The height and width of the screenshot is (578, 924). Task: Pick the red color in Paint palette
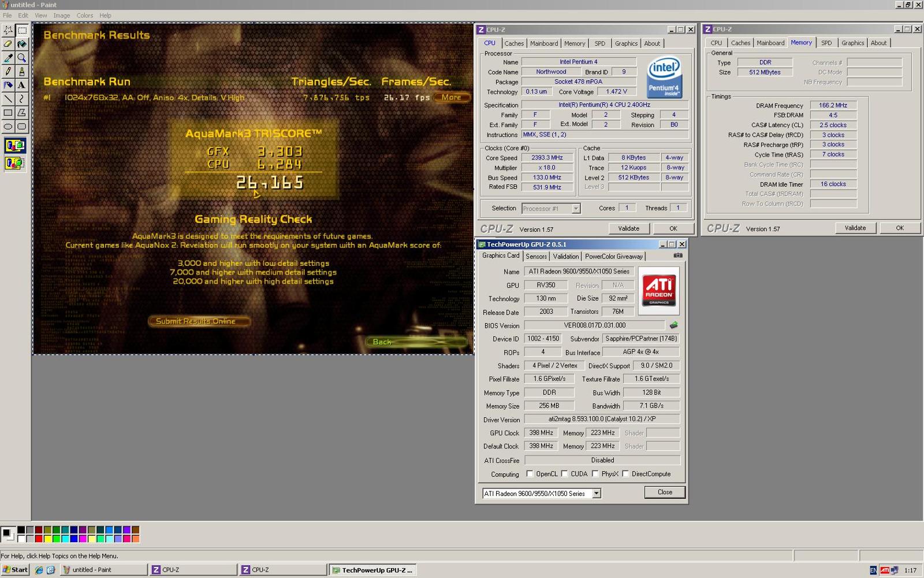pyautogui.click(x=39, y=539)
